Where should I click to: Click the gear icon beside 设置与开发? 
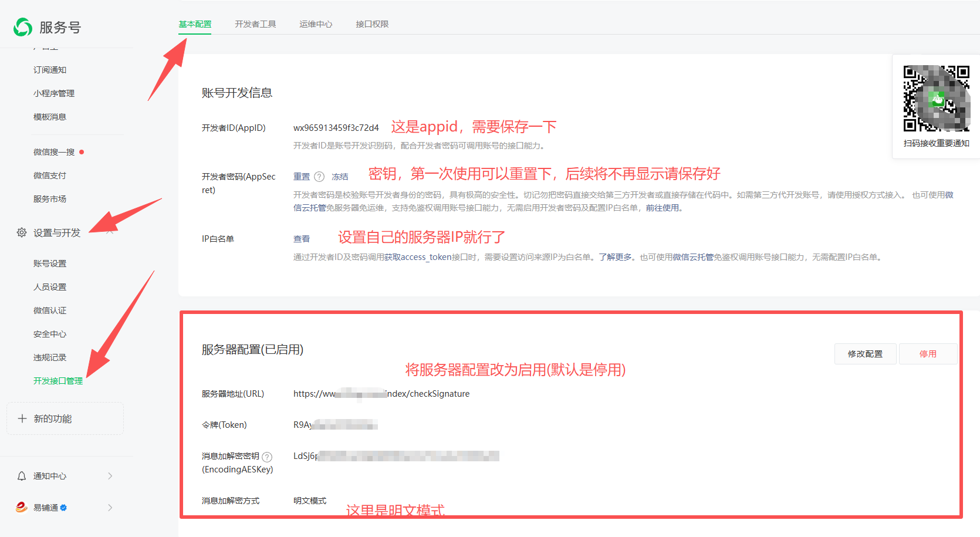[x=22, y=233]
